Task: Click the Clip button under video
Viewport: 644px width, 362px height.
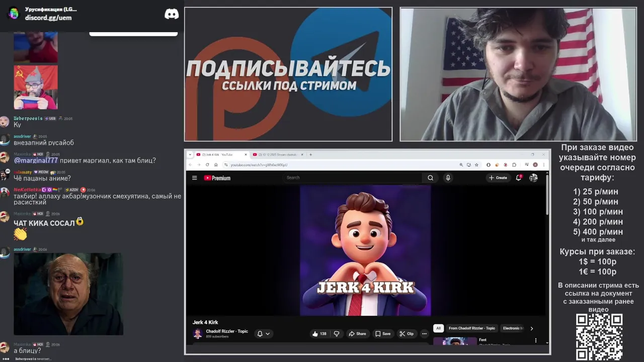Action: (407, 333)
